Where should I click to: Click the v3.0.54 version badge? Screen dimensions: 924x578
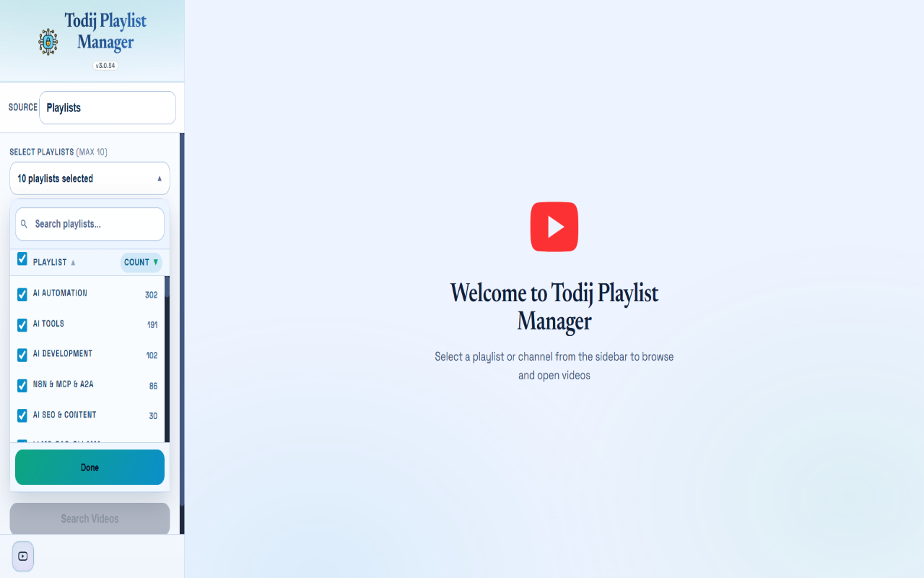(105, 66)
